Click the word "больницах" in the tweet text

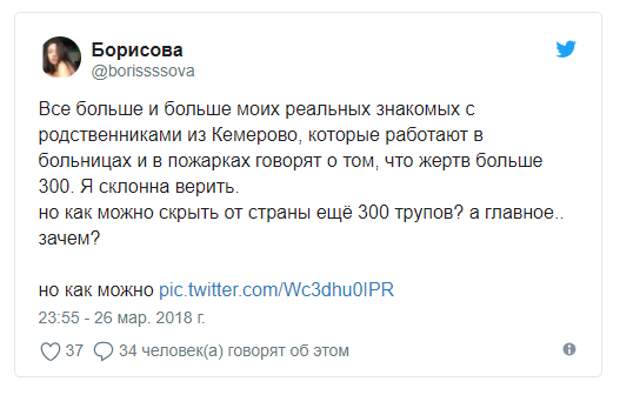[x=85, y=161]
